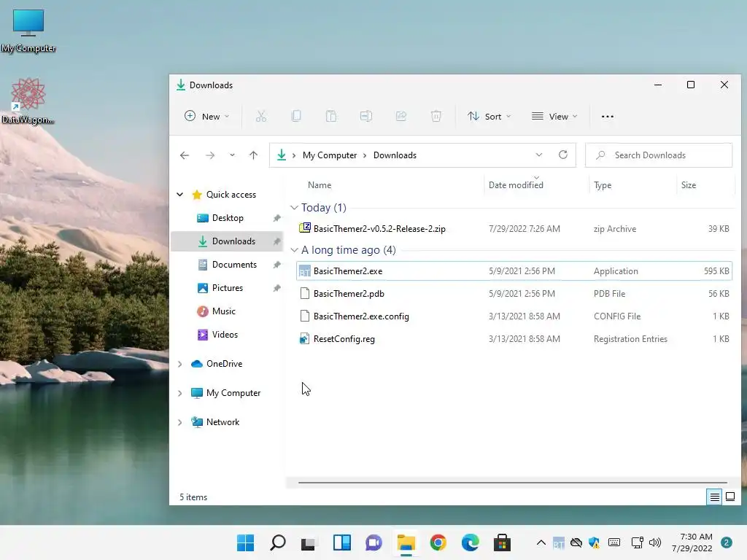This screenshot has width=747, height=560.
Task: Open Microsoft Store from taskbar
Action: point(502,542)
